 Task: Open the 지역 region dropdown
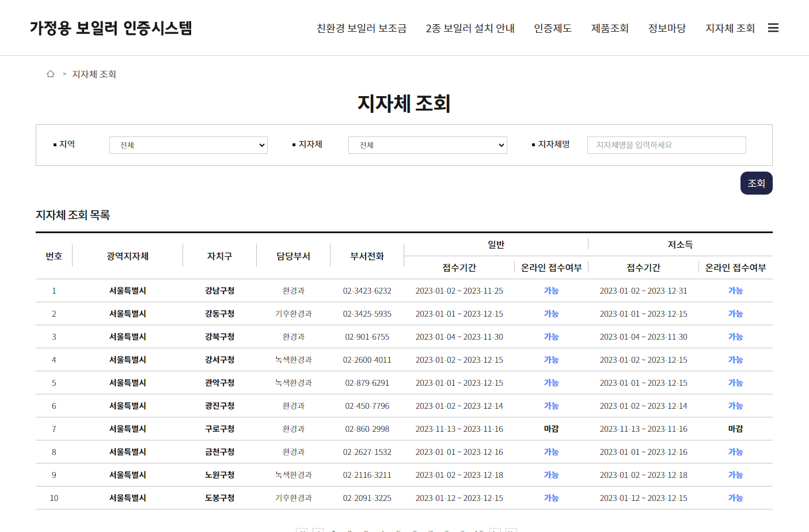[188, 145]
